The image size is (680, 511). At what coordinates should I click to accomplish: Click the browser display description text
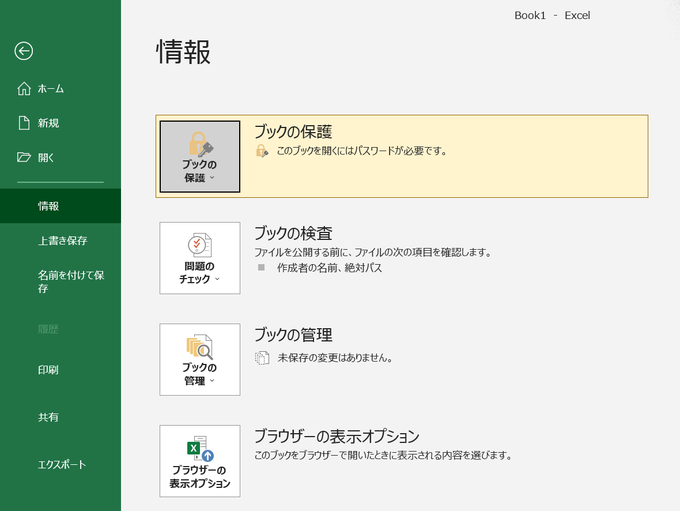[383, 455]
